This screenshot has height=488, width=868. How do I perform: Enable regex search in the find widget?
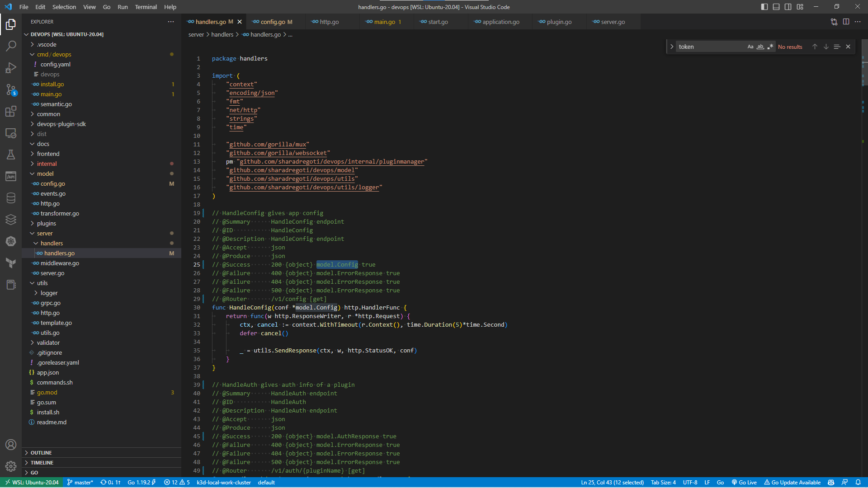(771, 47)
